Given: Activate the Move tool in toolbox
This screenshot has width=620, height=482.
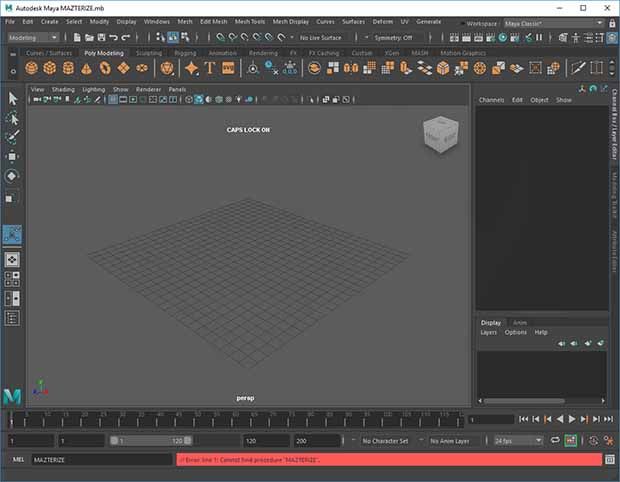Looking at the screenshot, I should click(x=12, y=157).
